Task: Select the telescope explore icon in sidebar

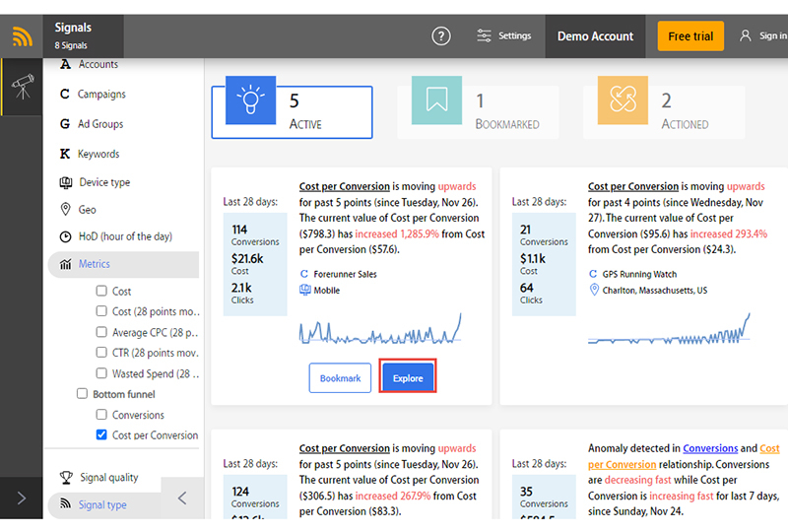Action: click(x=22, y=88)
